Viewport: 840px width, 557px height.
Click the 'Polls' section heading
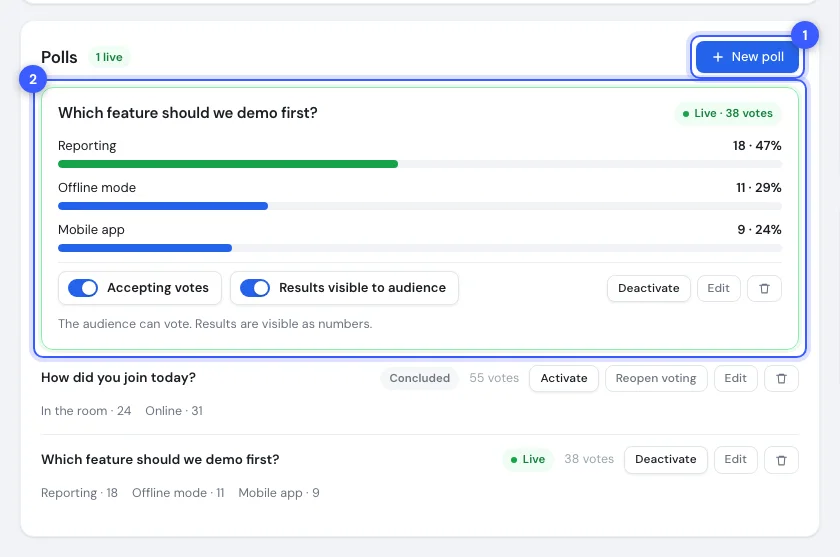(59, 57)
